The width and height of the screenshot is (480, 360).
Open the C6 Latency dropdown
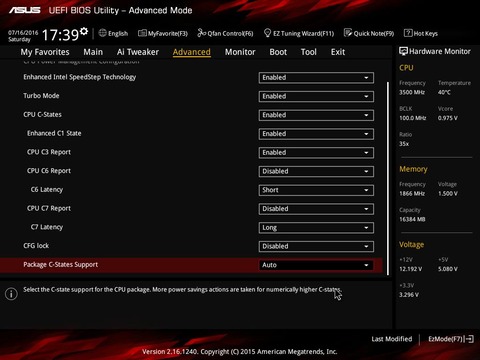click(316, 190)
